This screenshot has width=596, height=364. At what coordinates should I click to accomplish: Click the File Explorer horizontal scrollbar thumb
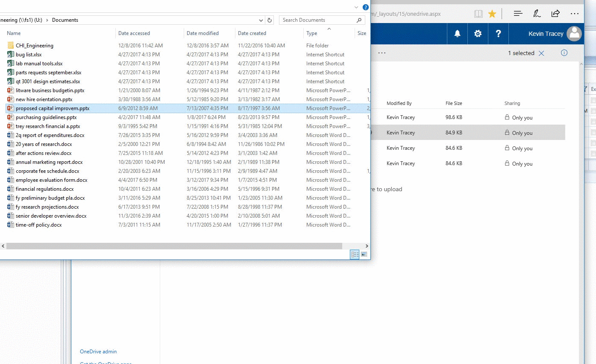click(x=174, y=246)
